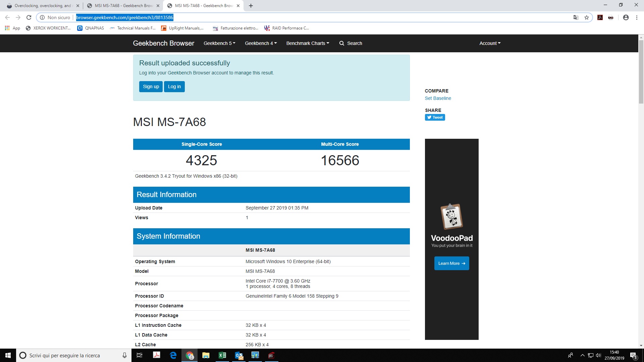Click the Set Baseline link
This screenshot has height=362, width=644.
click(438, 98)
